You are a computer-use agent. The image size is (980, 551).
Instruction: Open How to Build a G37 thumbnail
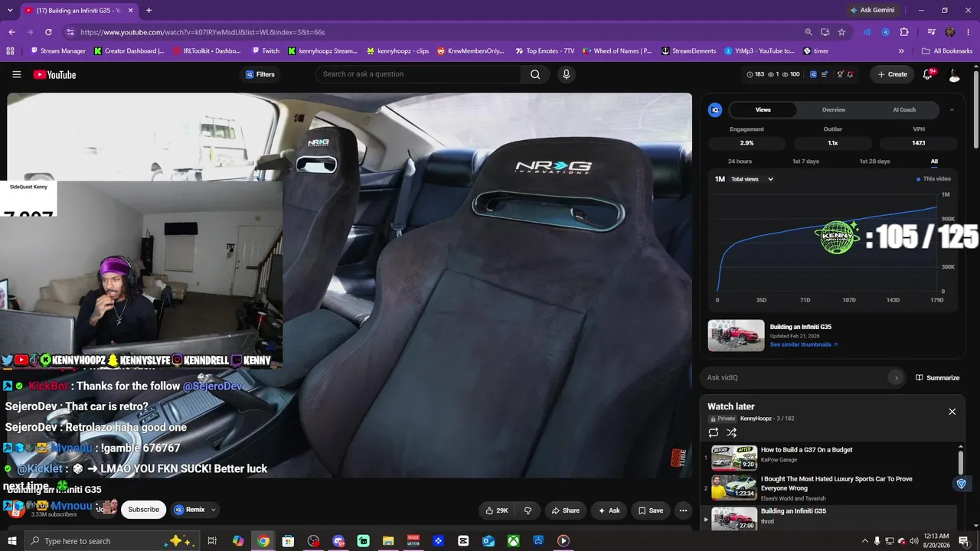pyautogui.click(x=735, y=458)
